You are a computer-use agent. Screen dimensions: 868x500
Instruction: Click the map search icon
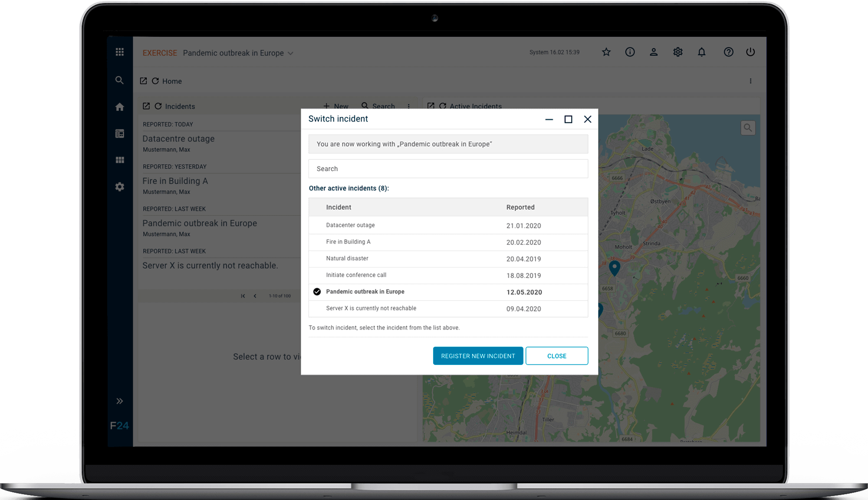[x=748, y=128]
